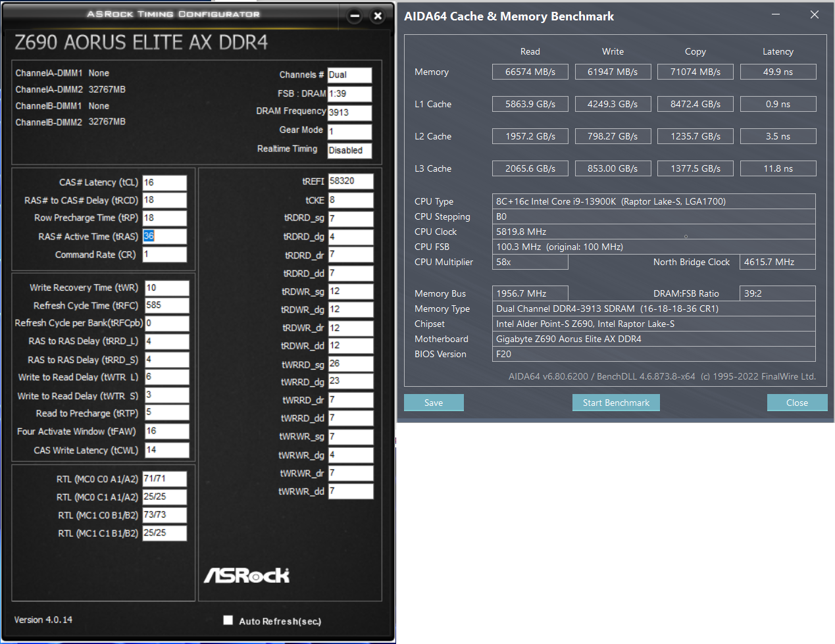Enable the Auto Refresh(sec) checkbox

[x=228, y=620]
